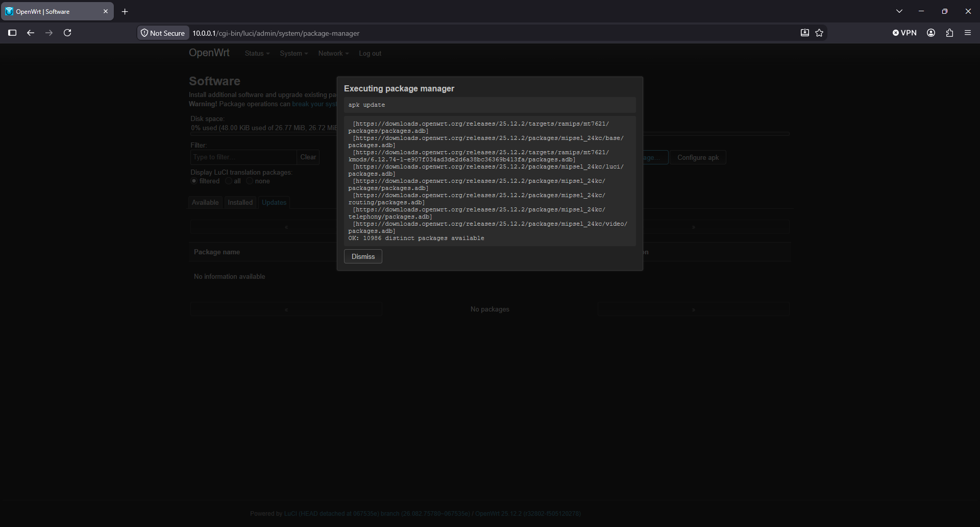Dismiss the package manager dialog
This screenshot has width=980, height=527.
pyautogui.click(x=363, y=256)
